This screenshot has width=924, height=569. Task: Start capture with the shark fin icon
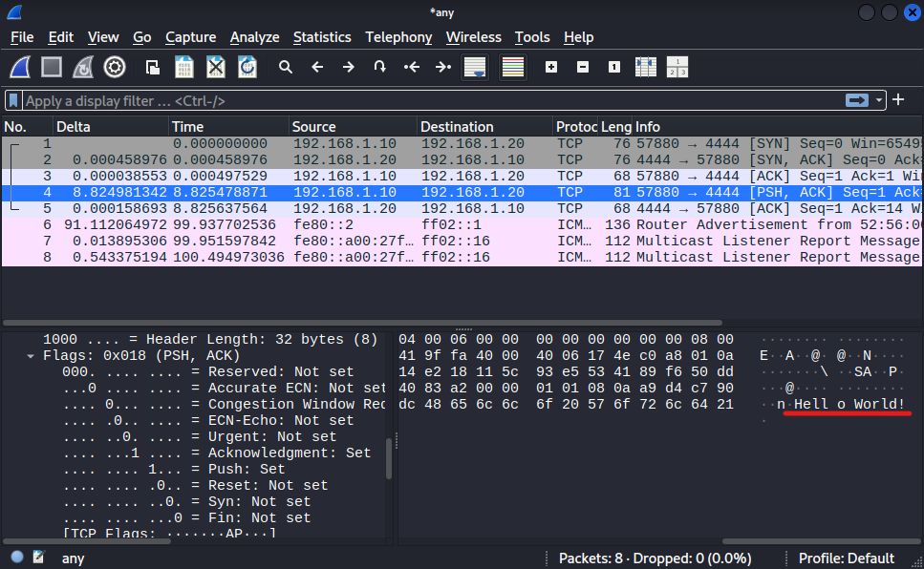tap(21, 67)
